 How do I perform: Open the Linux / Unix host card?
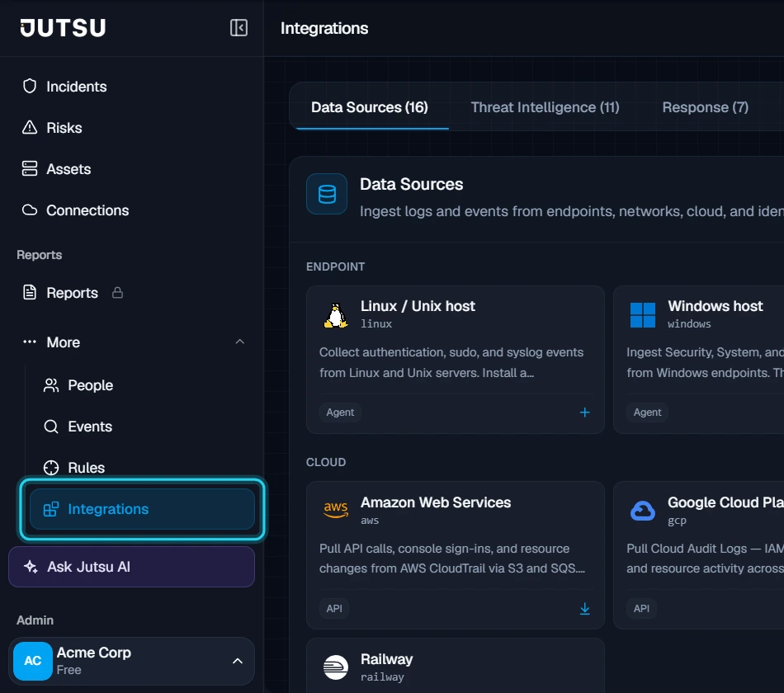click(x=455, y=360)
